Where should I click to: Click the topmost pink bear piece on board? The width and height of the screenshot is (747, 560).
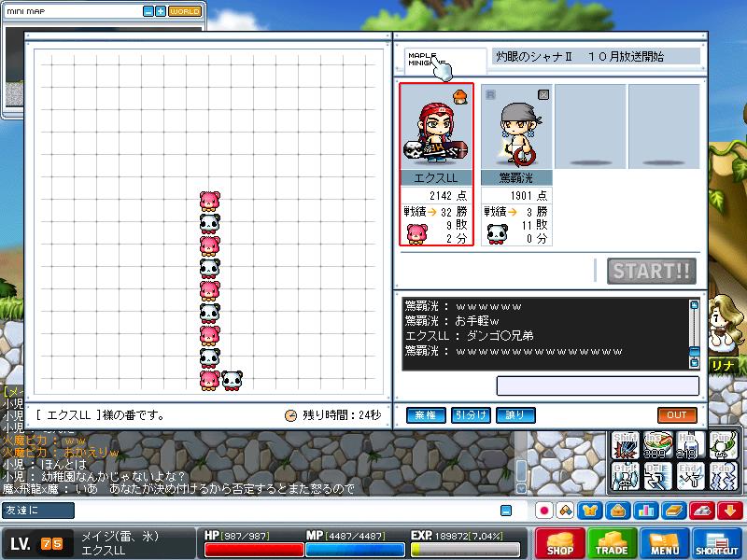click(209, 201)
